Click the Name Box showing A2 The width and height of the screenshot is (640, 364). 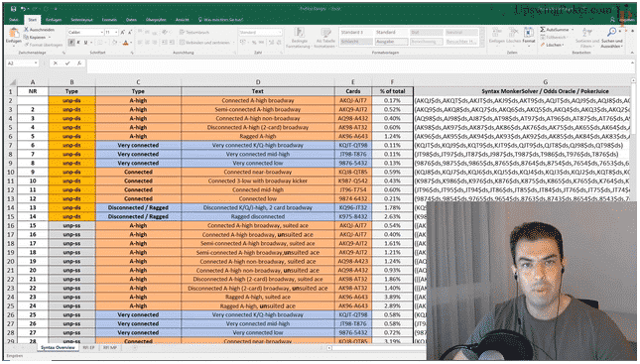[x=23, y=63]
